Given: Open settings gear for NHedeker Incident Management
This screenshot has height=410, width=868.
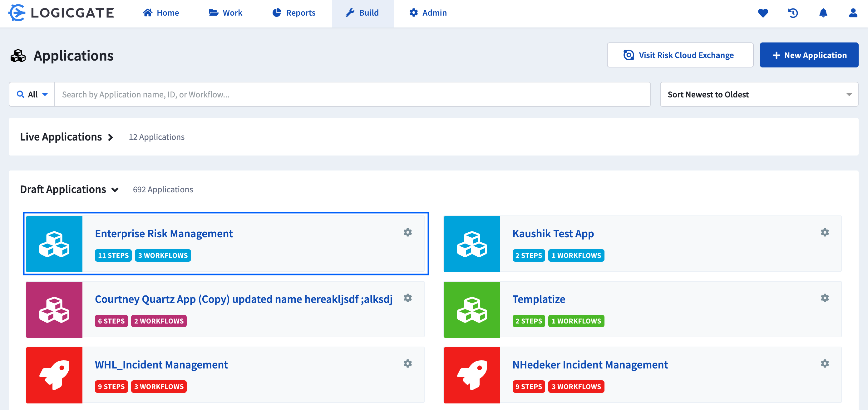Looking at the screenshot, I should 825,363.
